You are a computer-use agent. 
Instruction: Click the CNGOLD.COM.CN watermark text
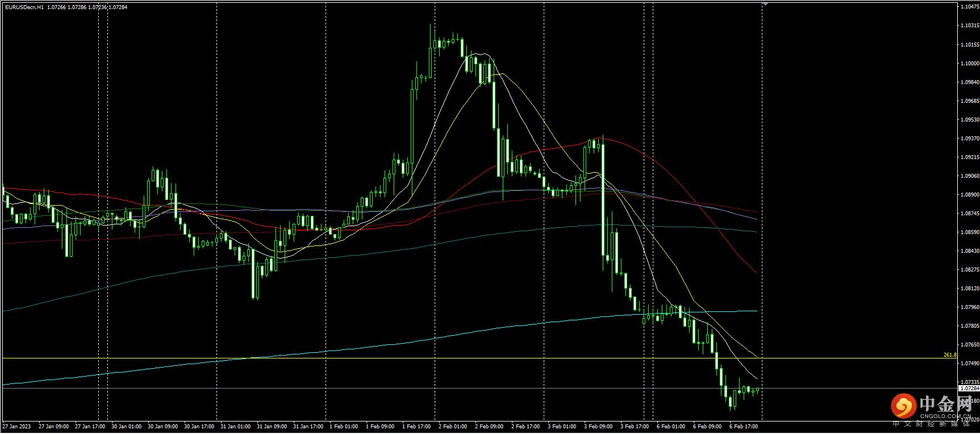[x=945, y=416]
